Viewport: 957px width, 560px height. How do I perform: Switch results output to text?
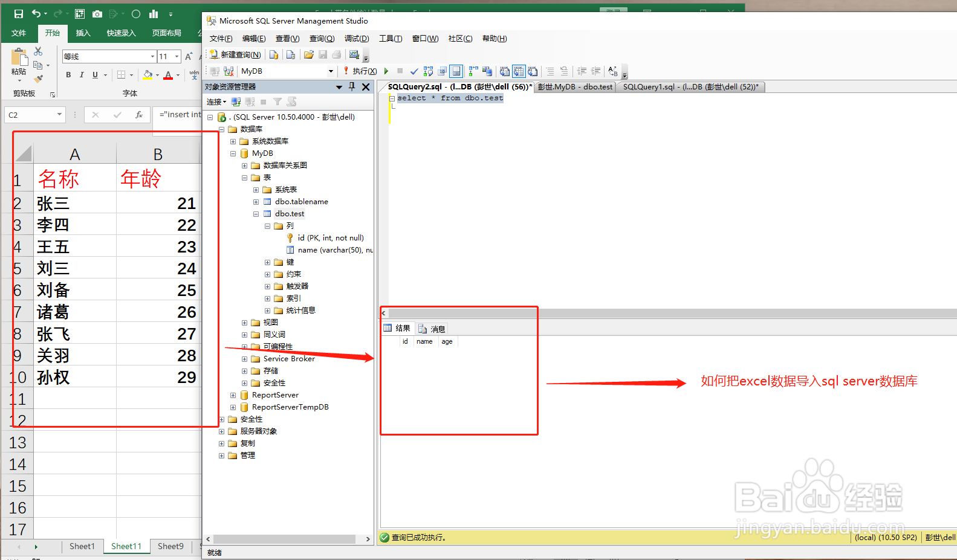(505, 71)
